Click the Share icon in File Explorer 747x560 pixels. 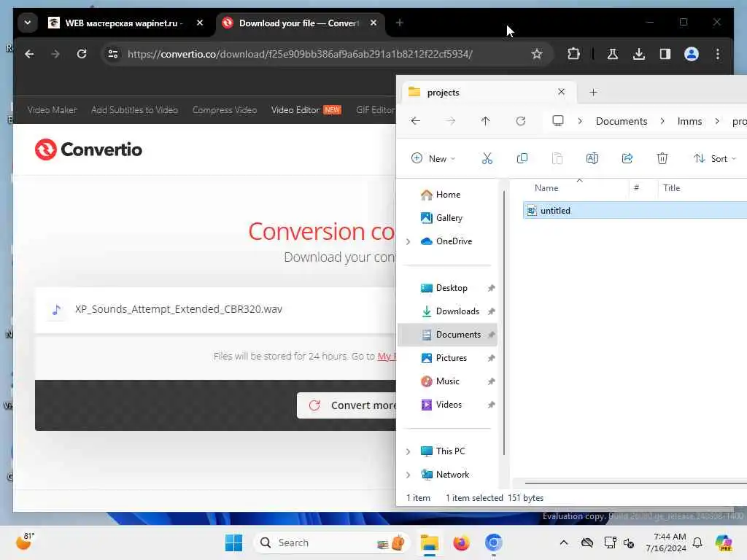(x=627, y=158)
